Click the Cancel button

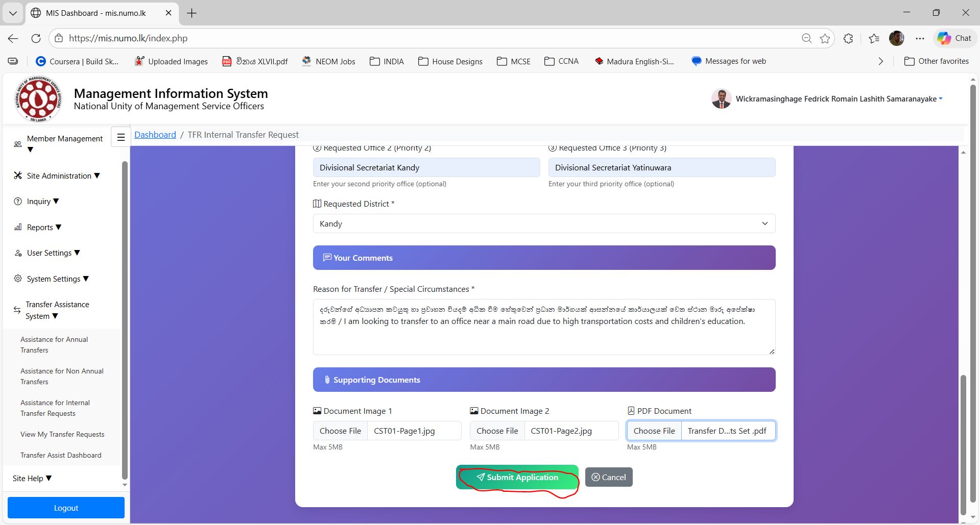pos(608,477)
